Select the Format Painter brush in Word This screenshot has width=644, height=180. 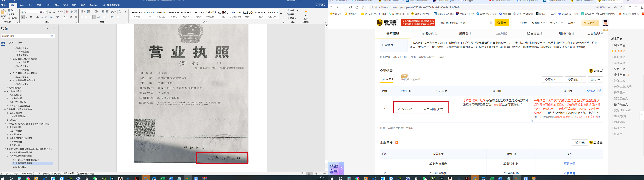coord(9,18)
